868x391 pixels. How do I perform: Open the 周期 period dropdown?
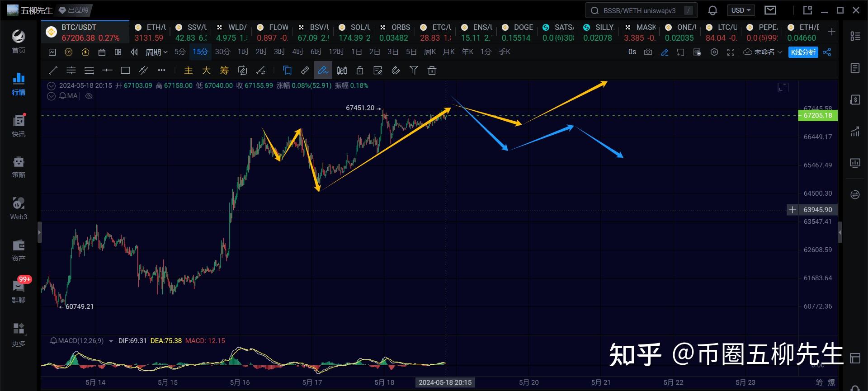[156, 52]
